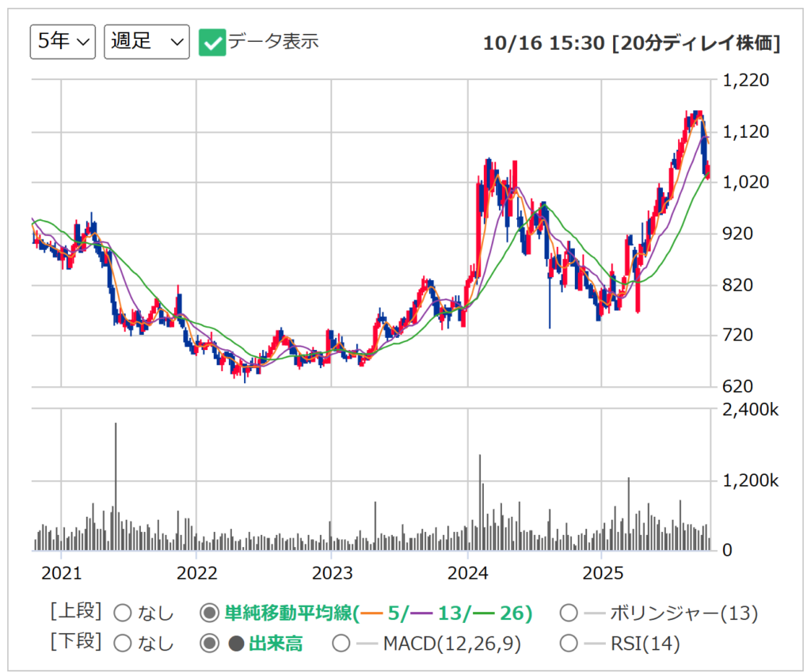The height and width of the screenshot is (672, 811).
Task: Select the RSI(14) indicator radio
Action: (568, 644)
